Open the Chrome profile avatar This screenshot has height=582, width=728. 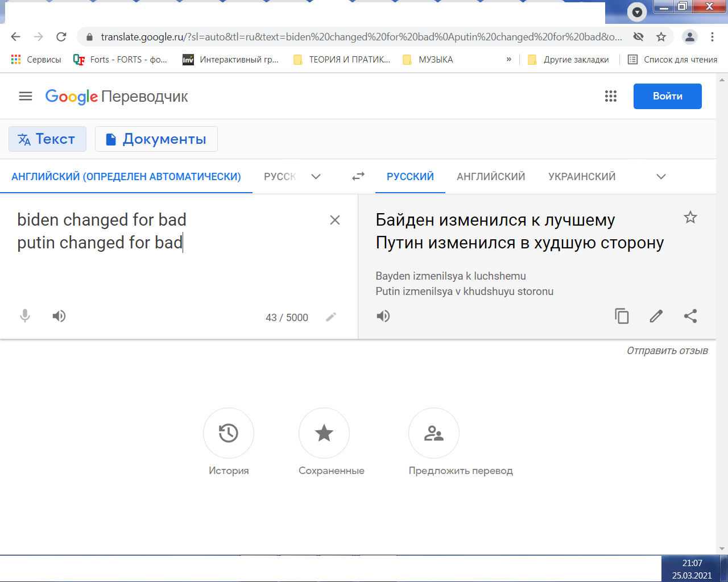click(690, 37)
